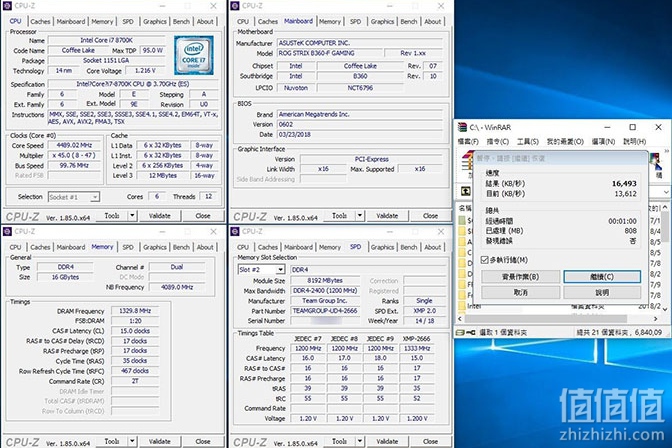
Task: Click the elapsed time 00:01:00 in WinRAR
Action: pyautogui.click(x=622, y=221)
